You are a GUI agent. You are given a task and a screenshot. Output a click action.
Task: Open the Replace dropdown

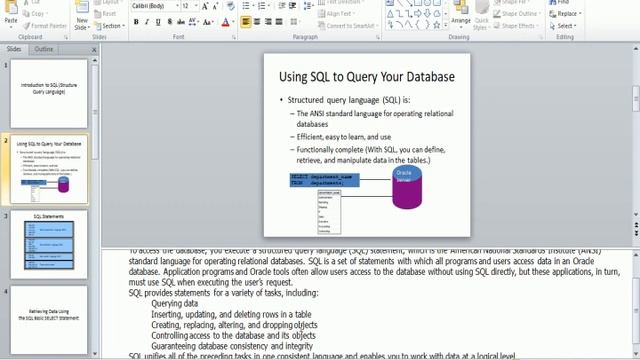point(580,13)
